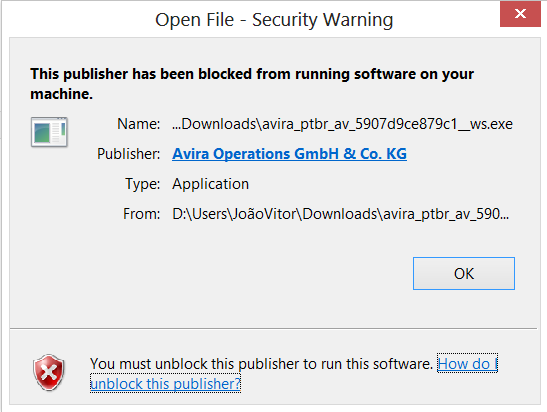Click the D:\Users\JoãoVitor path text

click(340, 214)
